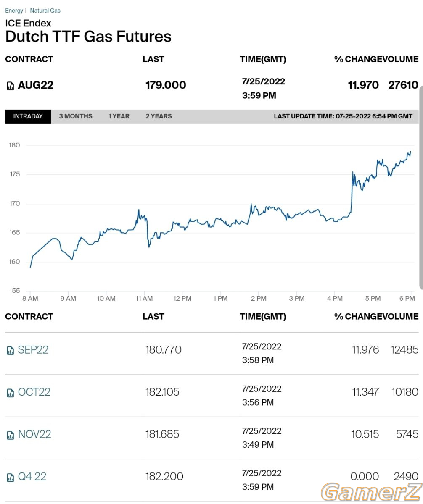This screenshot has height=504, width=423.
Task: Click the AUG22 percent change 11.970
Action: point(363,85)
